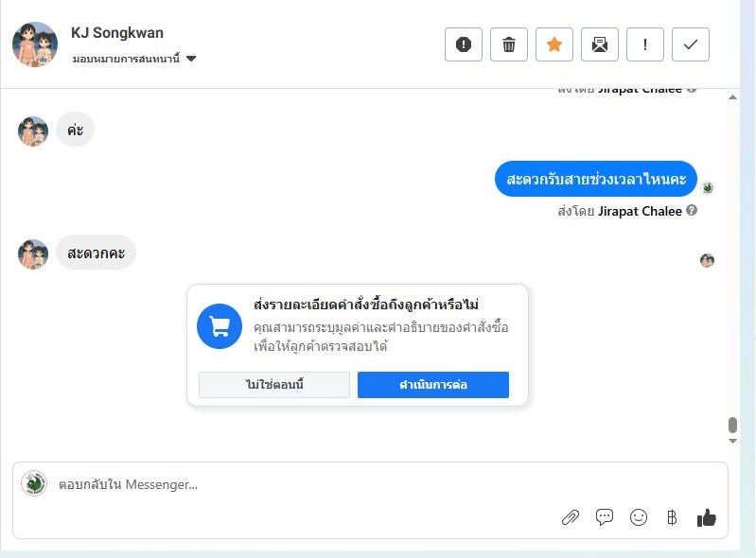Dismiss prompt with 'ไม่ใช่ตอนนี้' button

(274, 385)
